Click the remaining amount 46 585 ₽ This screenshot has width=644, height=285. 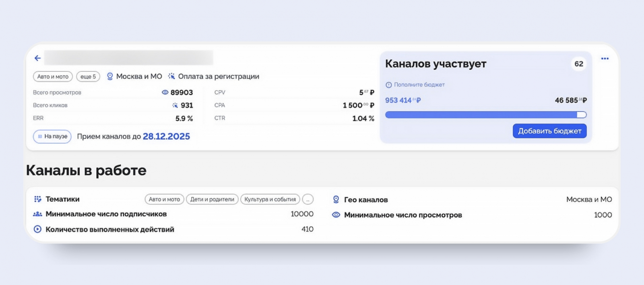571,100
